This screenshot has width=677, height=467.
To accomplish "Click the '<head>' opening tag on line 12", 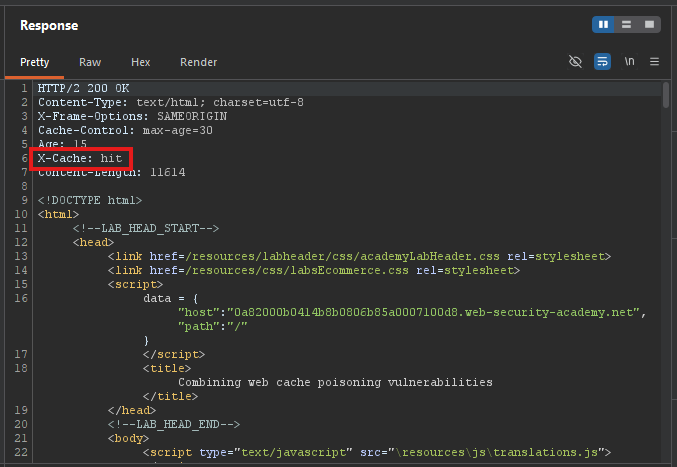I will pos(93,243).
